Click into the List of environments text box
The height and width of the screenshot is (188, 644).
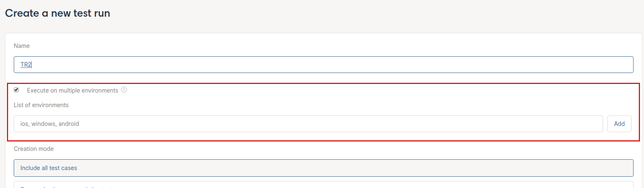coord(308,124)
